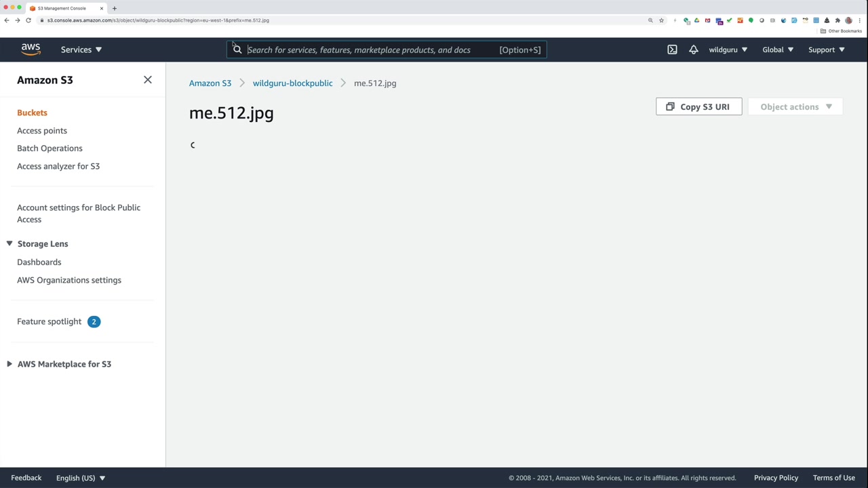Open the Extensions puzzle piece menu
868x488 pixels.
tap(837, 20)
